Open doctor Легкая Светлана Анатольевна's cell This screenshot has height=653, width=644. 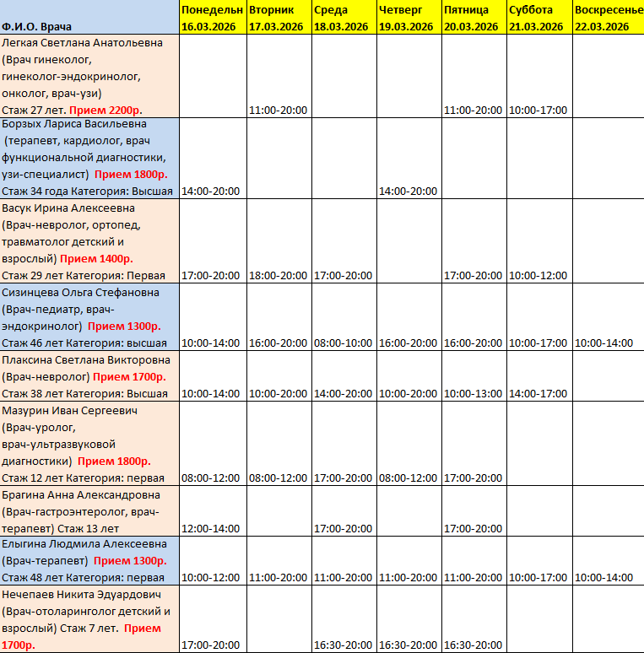(x=89, y=76)
